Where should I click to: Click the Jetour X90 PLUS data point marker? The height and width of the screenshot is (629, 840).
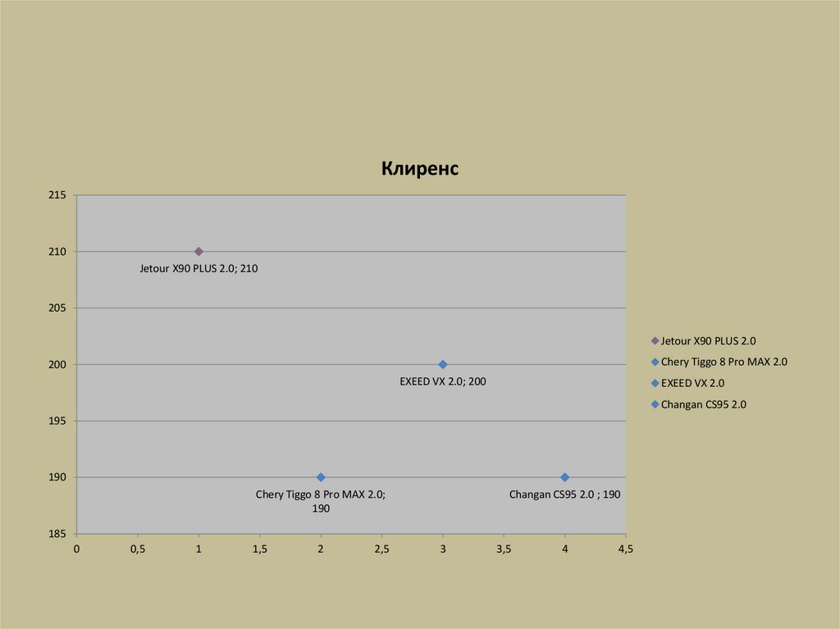(x=199, y=251)
